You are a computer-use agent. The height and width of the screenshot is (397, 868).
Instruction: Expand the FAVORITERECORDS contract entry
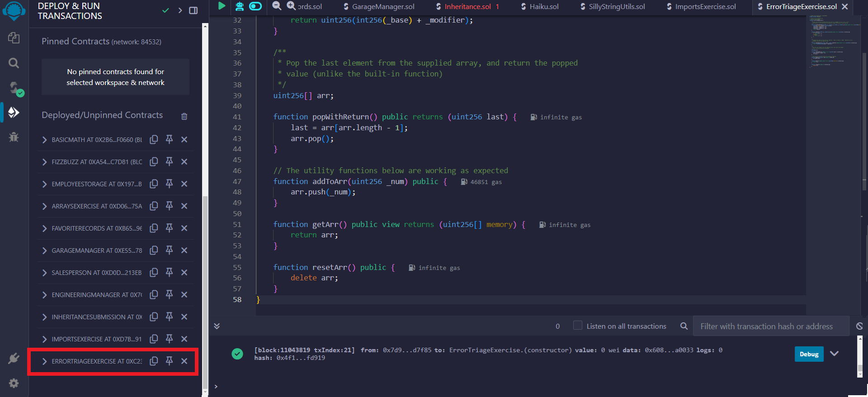44,228
